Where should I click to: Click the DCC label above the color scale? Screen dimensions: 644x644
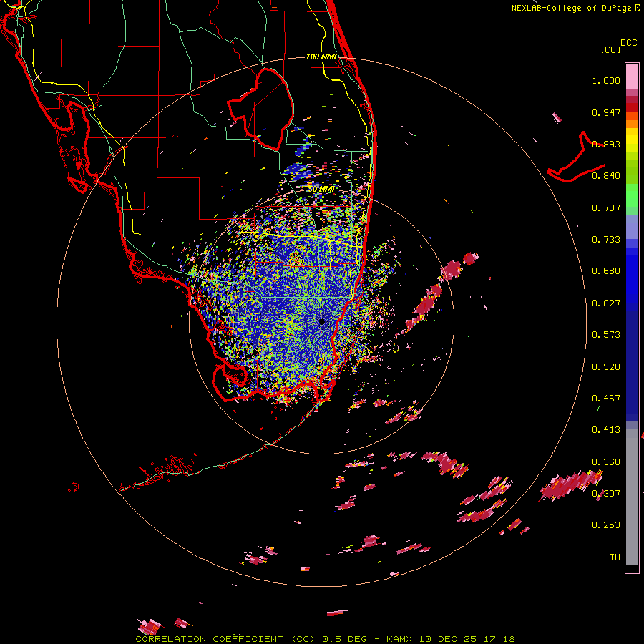628,43
